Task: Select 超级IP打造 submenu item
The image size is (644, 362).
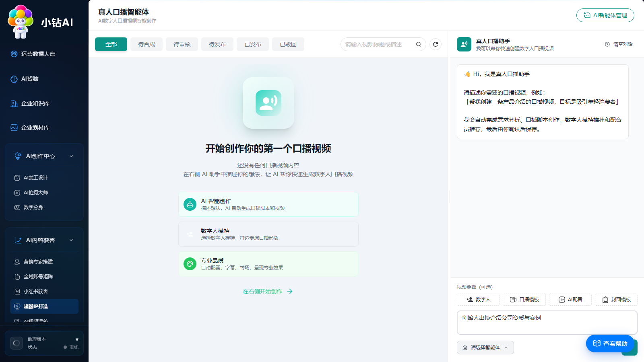Action: (x=44, y=306)
